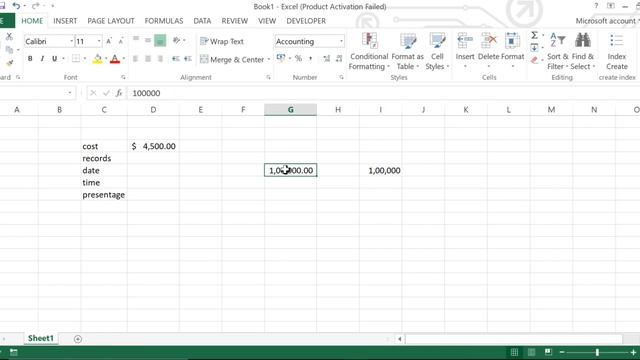Click Merge & Center button
This screenshot has width=640, height=360.
pos(232,60)
